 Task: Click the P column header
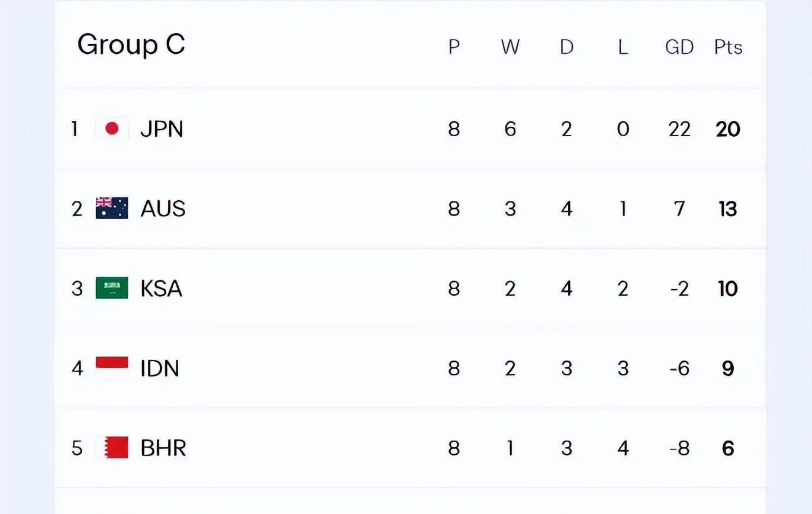click(454, 47)
